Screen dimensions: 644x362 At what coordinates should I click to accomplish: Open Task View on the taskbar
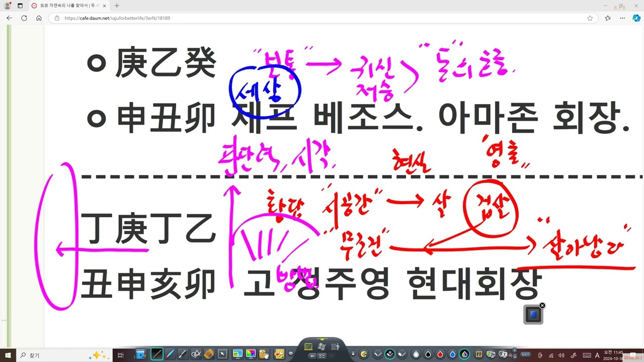pos(120,355)
